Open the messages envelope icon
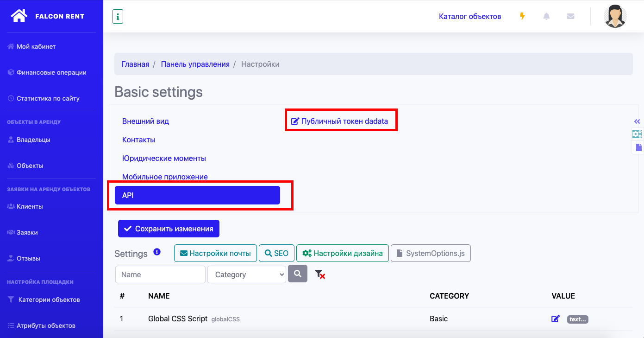 click(x=570, y=16)
